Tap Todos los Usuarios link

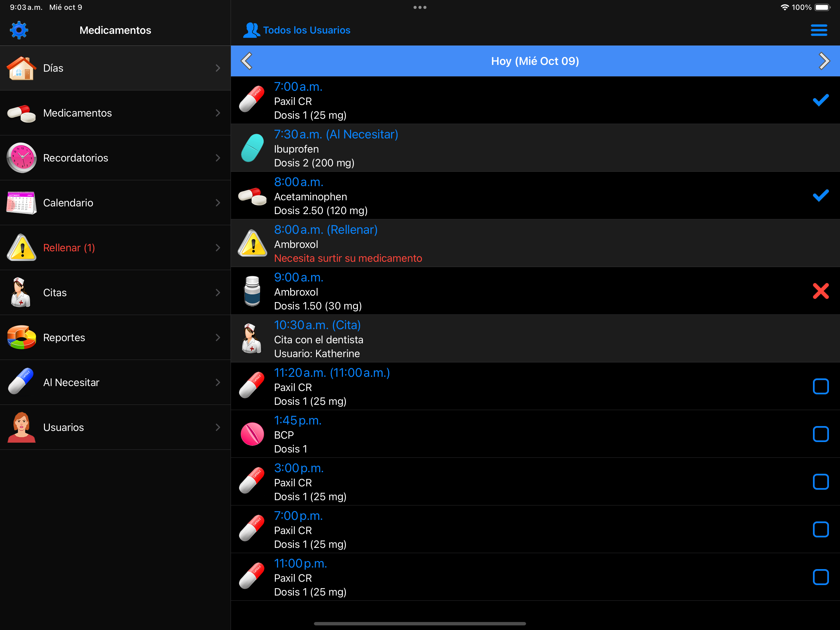point(307,30)
